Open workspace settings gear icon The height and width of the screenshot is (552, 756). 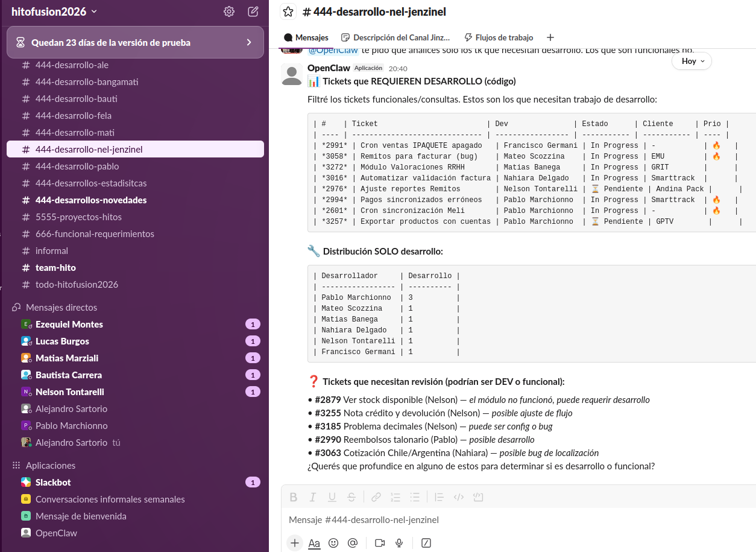[x=229, y=11]
